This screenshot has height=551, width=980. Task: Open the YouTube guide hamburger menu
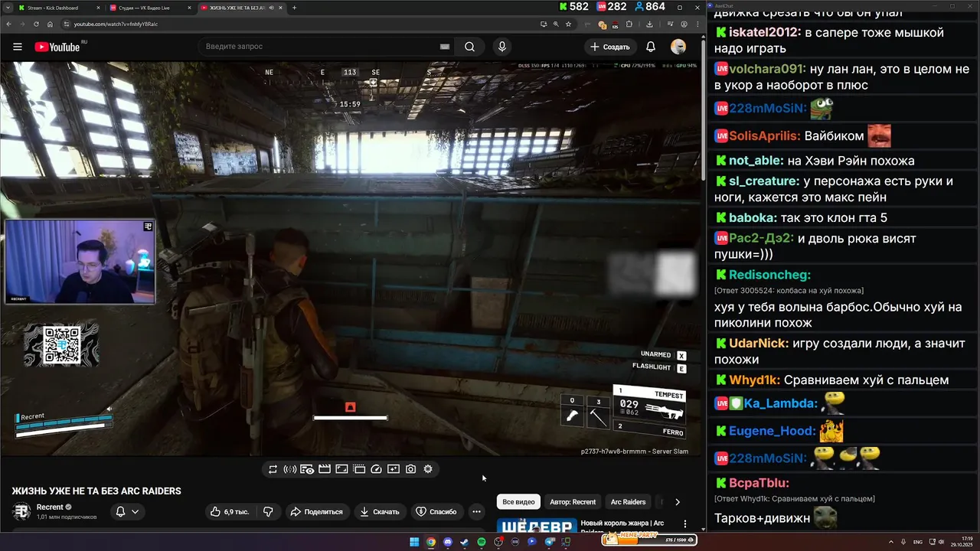[x=18, y=47]
